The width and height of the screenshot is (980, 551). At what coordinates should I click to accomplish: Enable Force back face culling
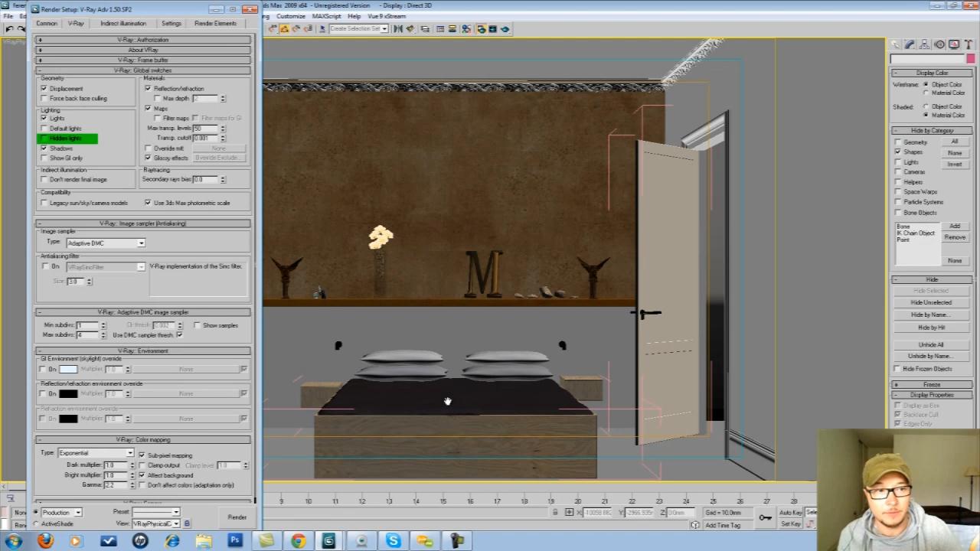(44, 98)
